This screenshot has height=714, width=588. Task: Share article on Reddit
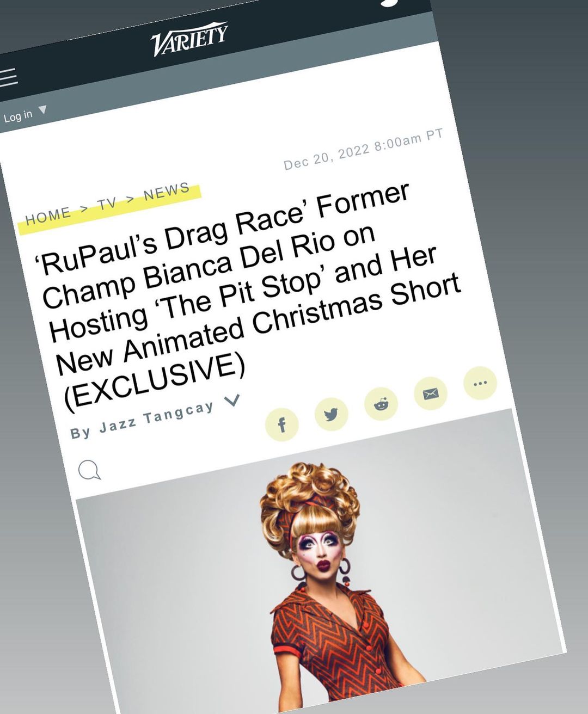pos(381,404)
